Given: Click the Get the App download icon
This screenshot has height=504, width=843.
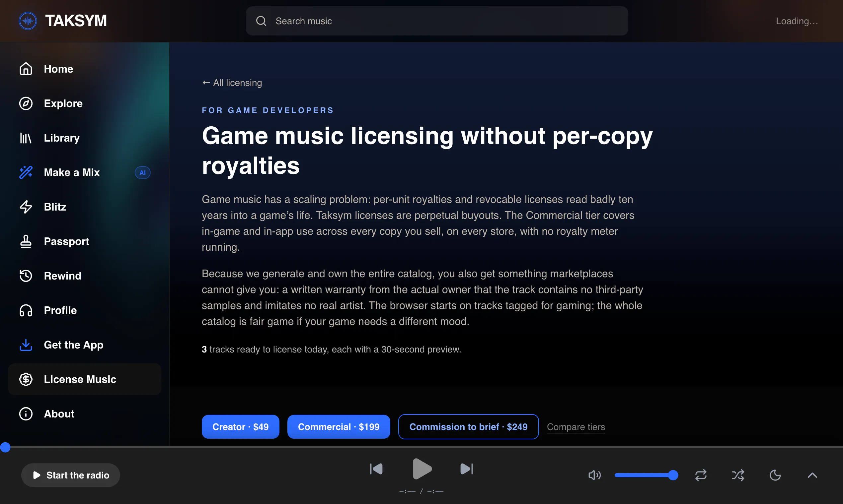Looking at the screenshot, I should pos(26,345).
